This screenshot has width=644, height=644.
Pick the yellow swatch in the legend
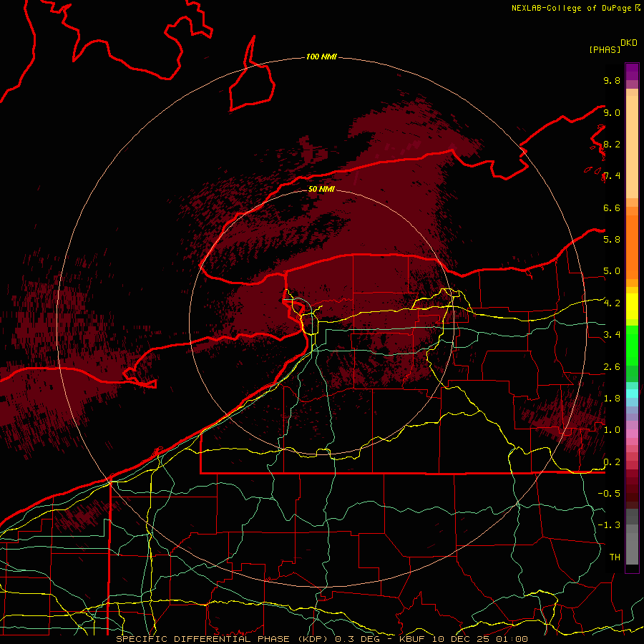632,306
